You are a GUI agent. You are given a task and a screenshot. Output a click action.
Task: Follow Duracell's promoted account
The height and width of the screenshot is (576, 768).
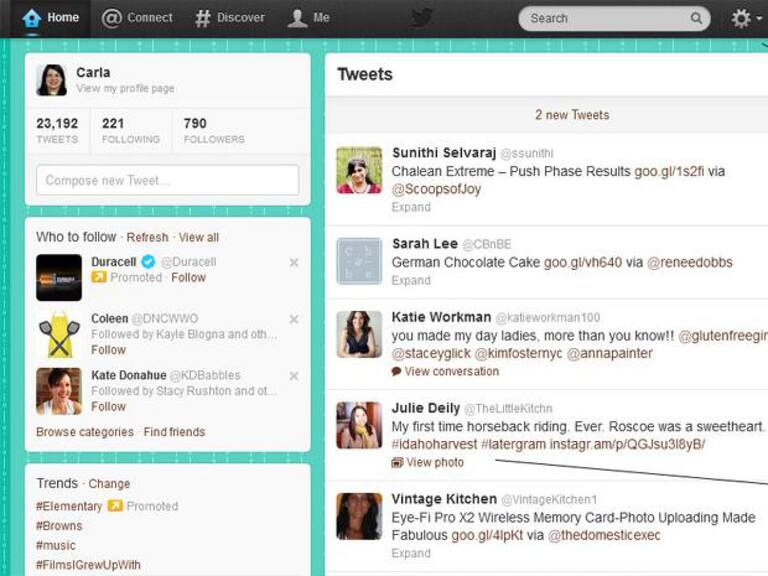coord(188,278)
